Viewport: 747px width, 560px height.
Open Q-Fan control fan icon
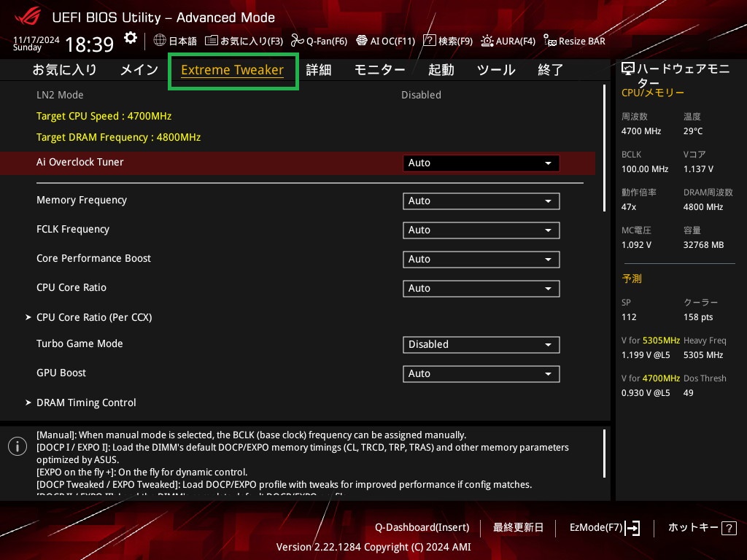pyautogui.click(x=297, y=41)
